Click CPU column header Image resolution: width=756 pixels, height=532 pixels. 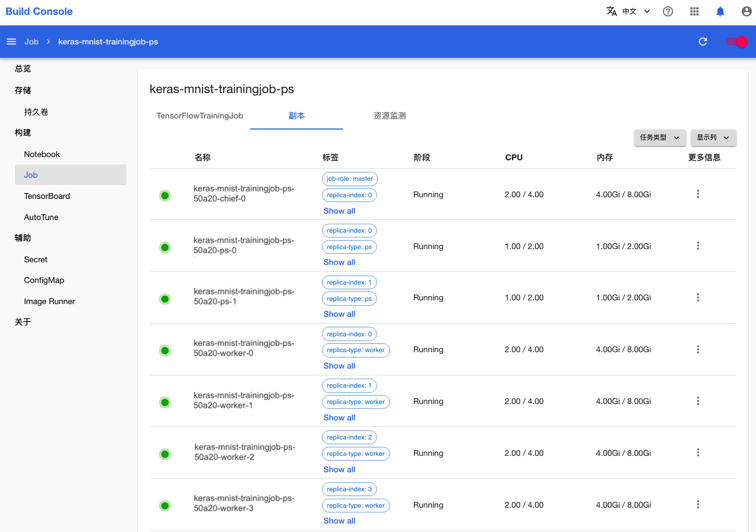(x=514, y=158)
